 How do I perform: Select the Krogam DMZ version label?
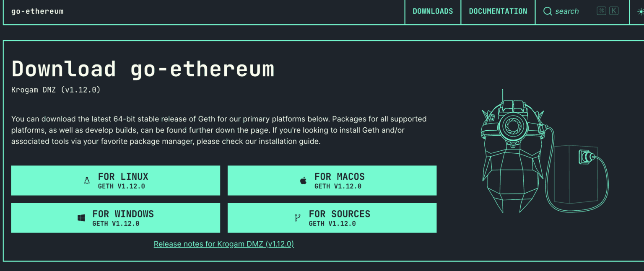[x=56, y=89]
